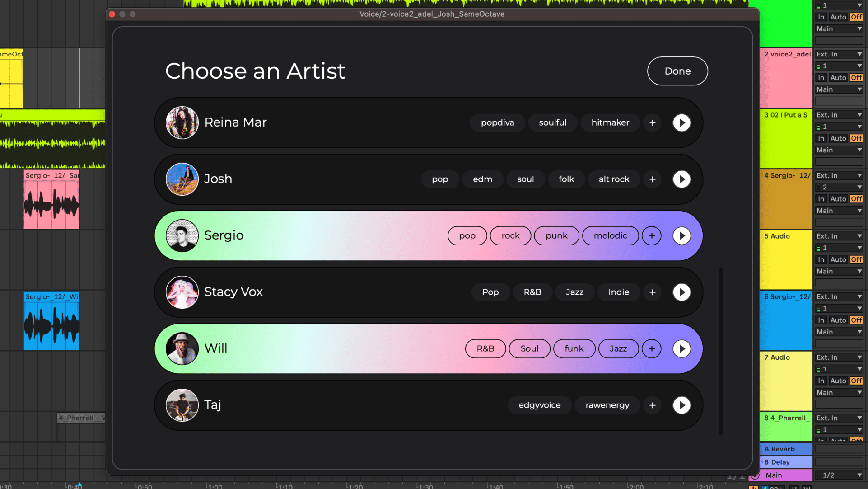Click the Done button
This screenshot has width=868, height=489.
(677, 71)
